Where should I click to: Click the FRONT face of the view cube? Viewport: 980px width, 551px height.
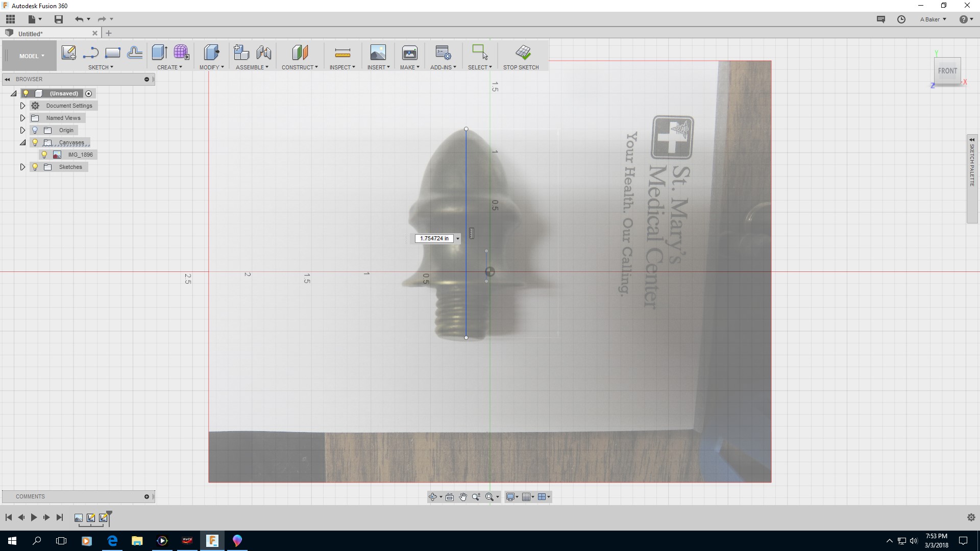coord(947,71)
